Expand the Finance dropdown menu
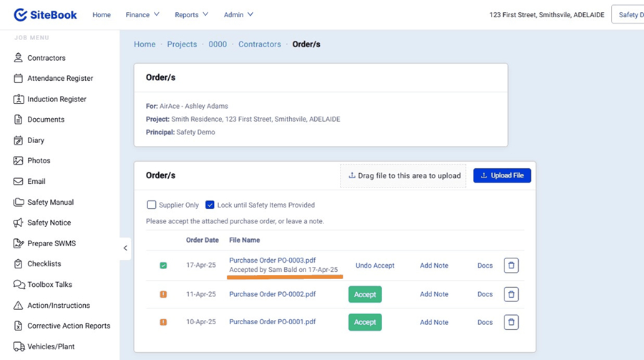The height and width of the screenshot is (360, 644). 142,14
